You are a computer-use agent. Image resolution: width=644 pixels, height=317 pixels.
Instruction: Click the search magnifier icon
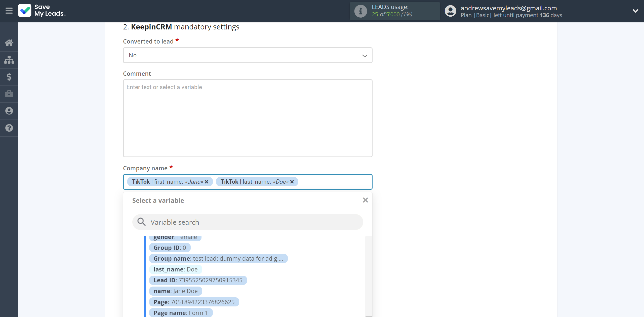point(141,222)
